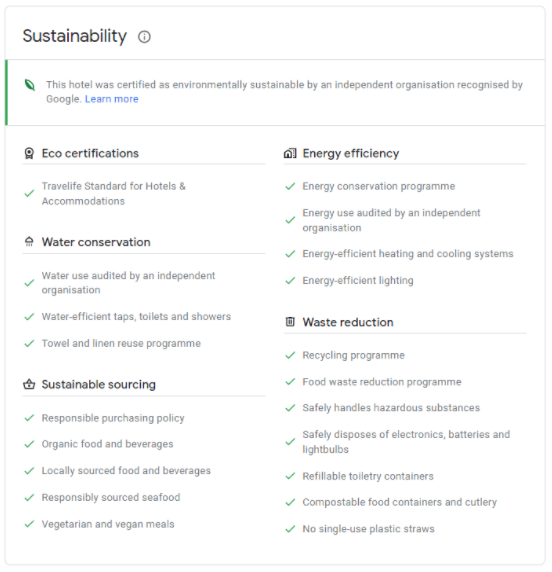552x572 pixels.
Task: Select the Energy efficiency heading
Action: tap(351, 153)
